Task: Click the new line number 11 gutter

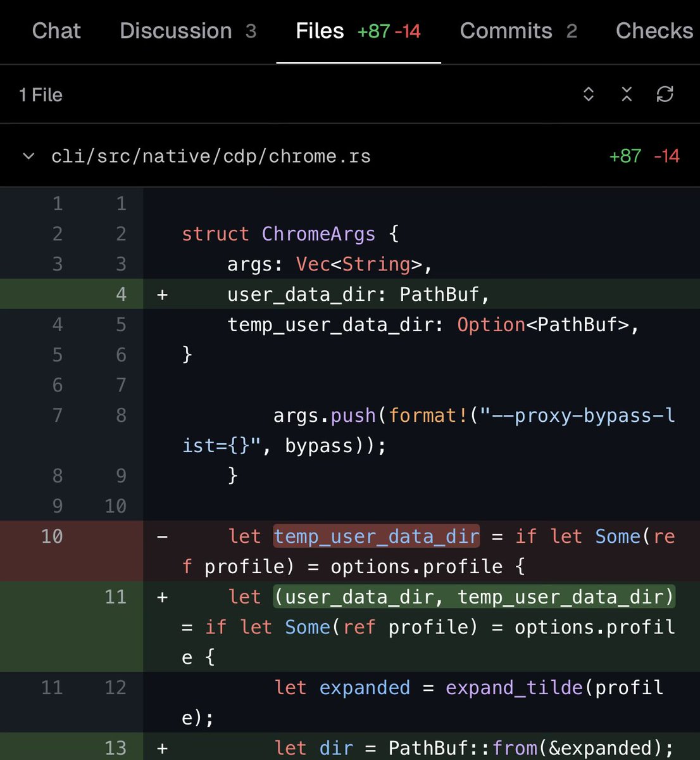Action: tap(115, 597)
